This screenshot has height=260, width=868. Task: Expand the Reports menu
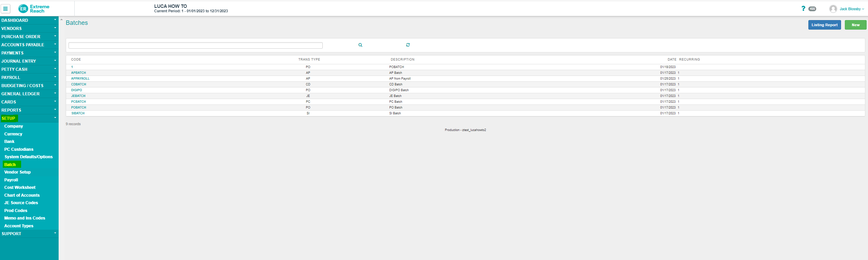(x=29, y=110)
